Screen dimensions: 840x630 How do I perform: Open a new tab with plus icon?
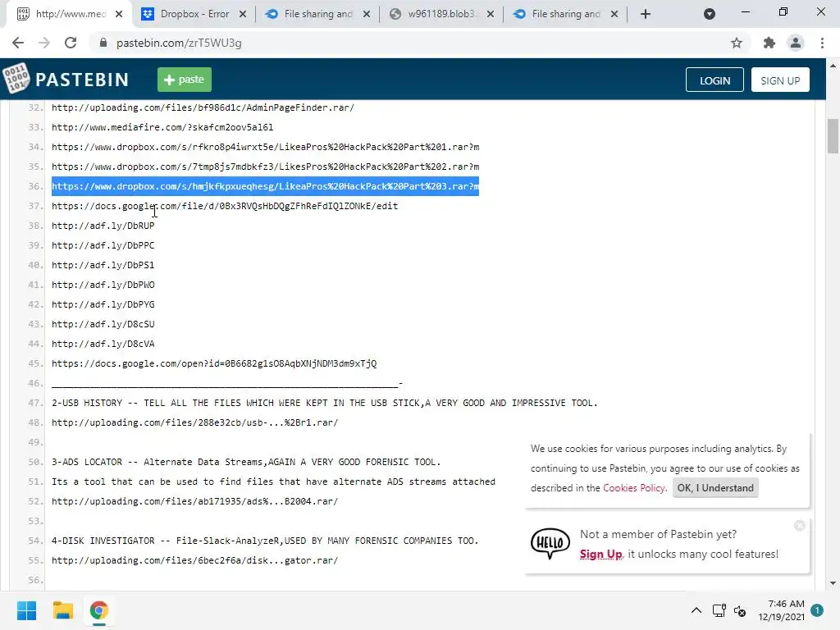tap(646, 14)
